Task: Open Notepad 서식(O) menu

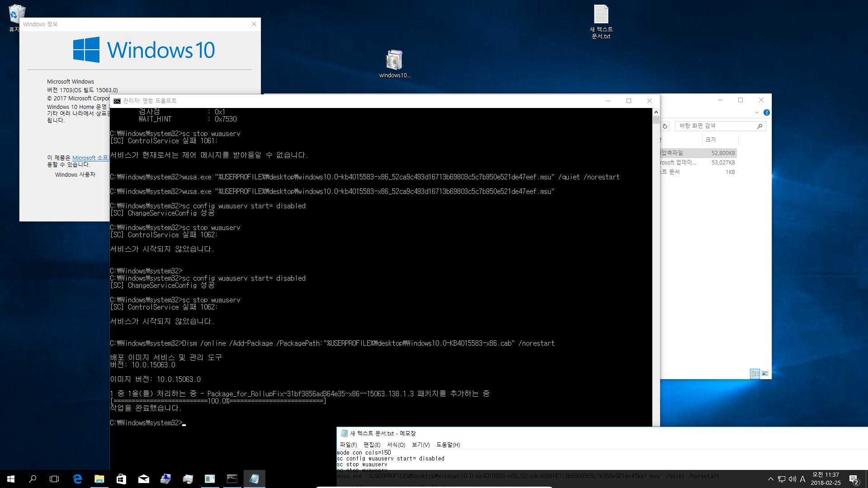Action: click(x=396, y=445)
